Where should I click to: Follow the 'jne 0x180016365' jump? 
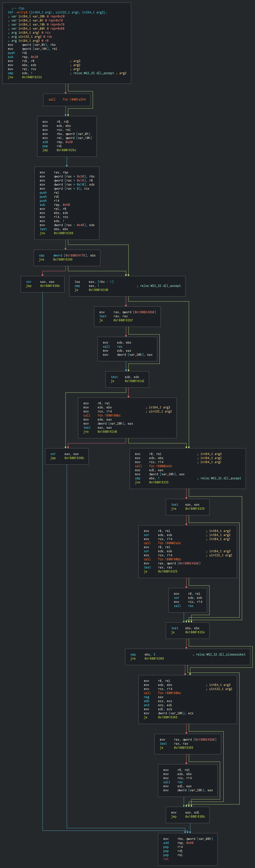147,658
